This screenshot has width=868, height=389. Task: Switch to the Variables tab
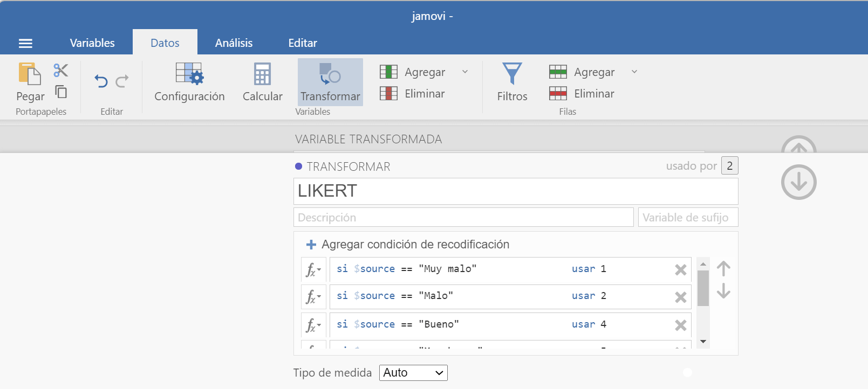[x=92, y=43]
